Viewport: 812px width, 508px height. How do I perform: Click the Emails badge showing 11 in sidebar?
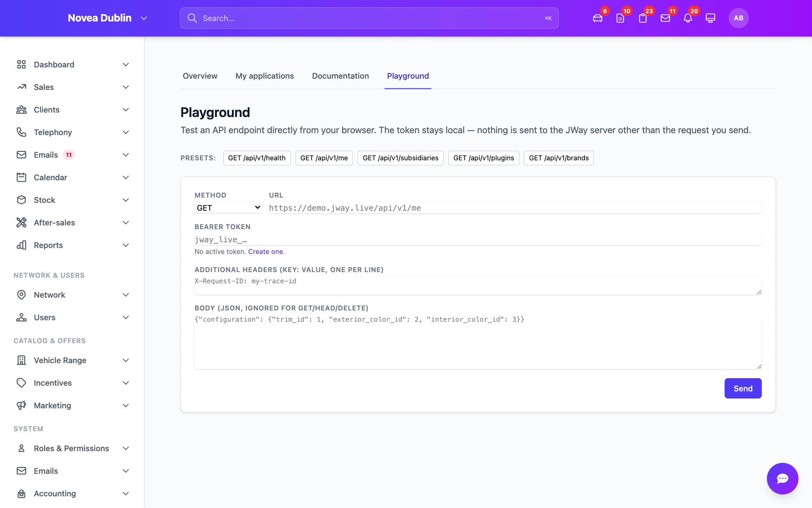tap(69, 155)
